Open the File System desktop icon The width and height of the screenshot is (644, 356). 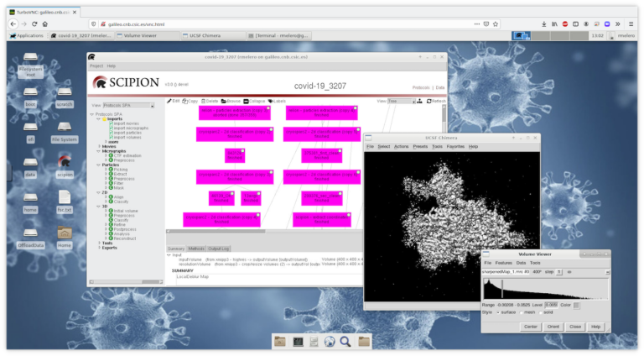click(65, 127)
